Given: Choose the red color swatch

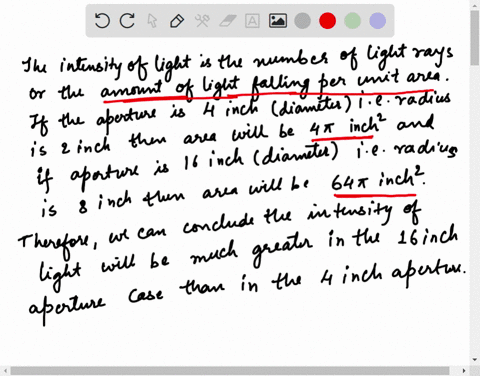Looking at the screenshot, I should [x=328, y=21].
